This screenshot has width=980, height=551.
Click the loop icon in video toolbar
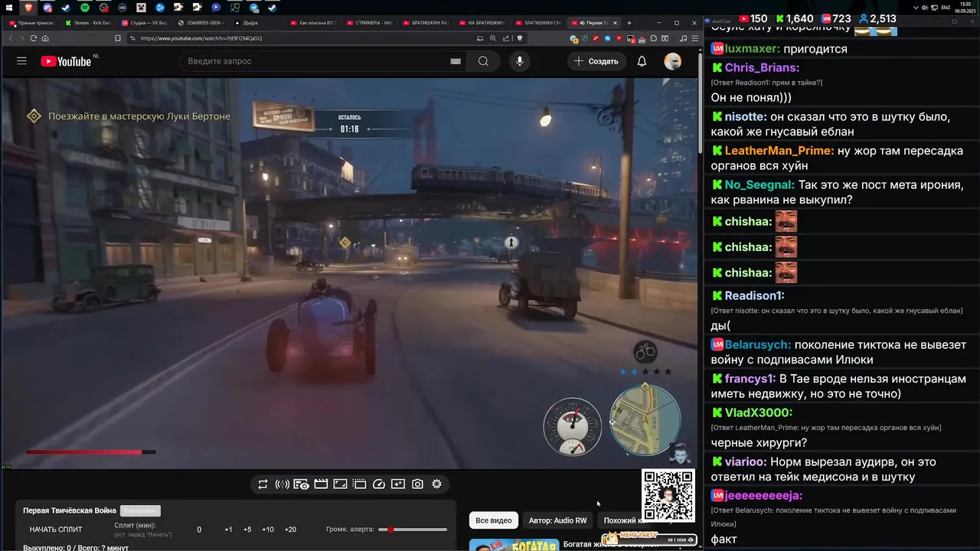[263, 484]
